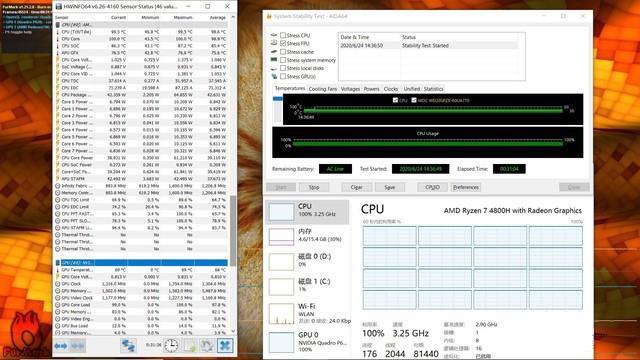Click the Stop button in AIDA64
The height and width of the screenshot is (360, 640).
tap(313, 187)
